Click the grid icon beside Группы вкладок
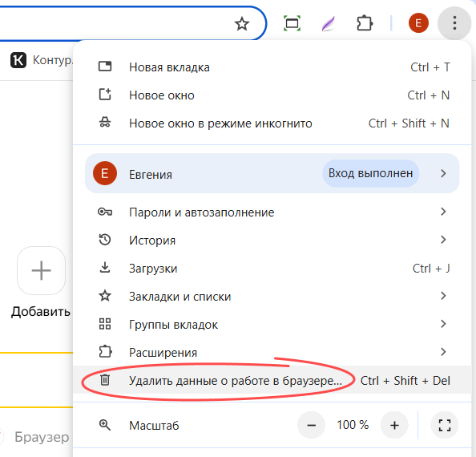The width and height of the screenshot is (476, 457). click(x=105, y=324)
